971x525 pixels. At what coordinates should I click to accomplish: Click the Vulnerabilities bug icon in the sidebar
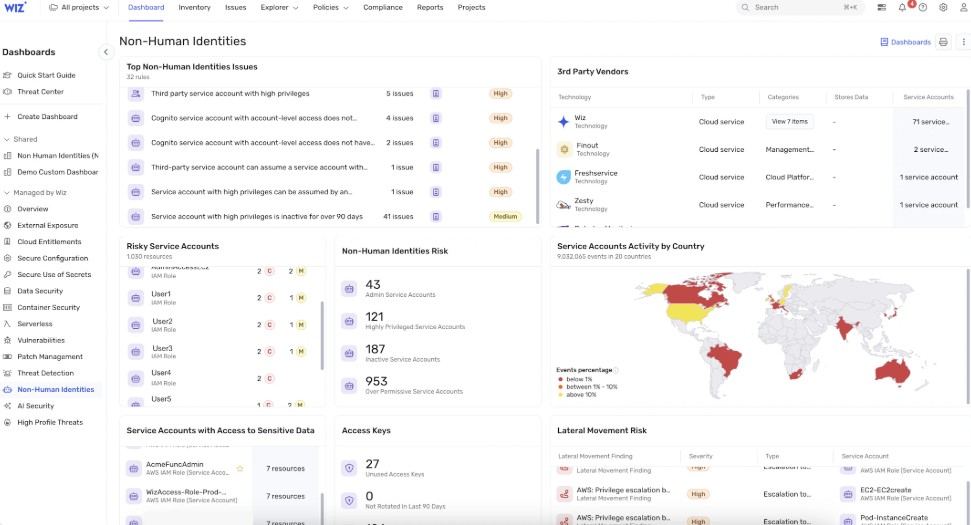[x=7, y=341]
